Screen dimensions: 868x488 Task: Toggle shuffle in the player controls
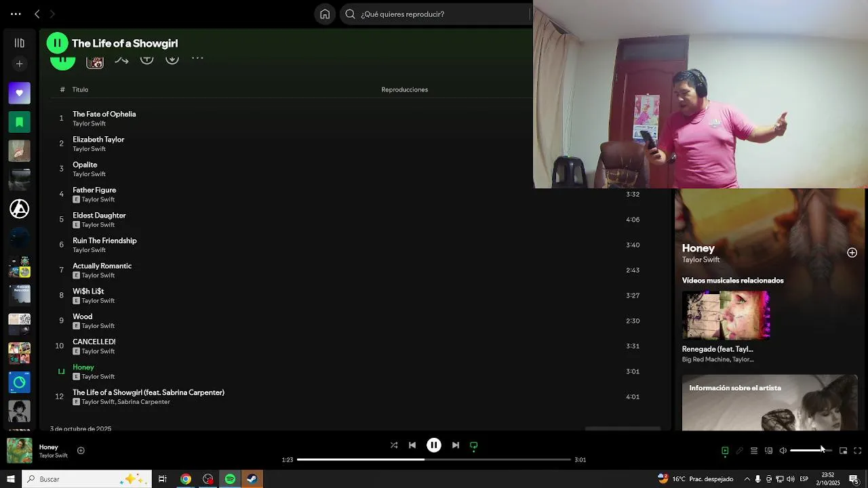pyautogui.click(x=394, y=445)
